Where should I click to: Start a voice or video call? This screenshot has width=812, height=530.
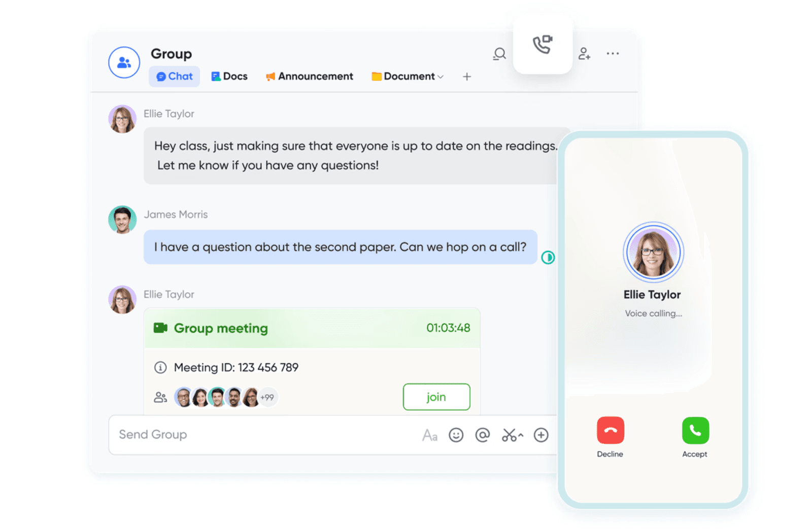pos(543,45)
